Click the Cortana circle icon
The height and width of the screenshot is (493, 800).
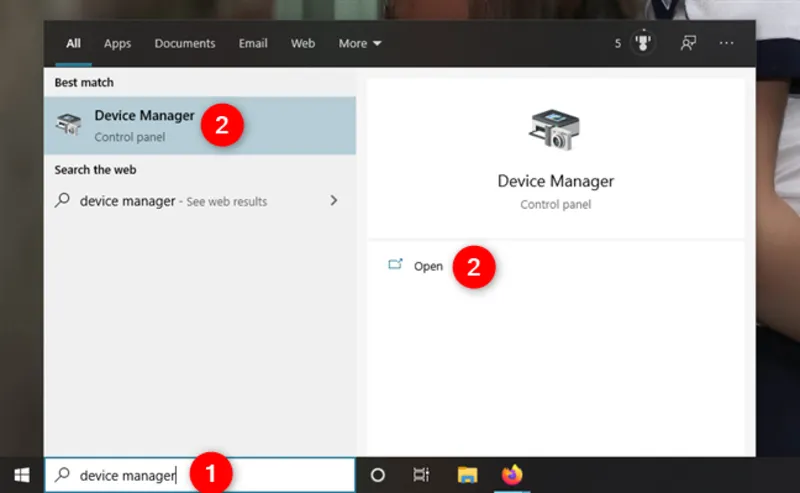pyautogui.click(x=378, y=475)
